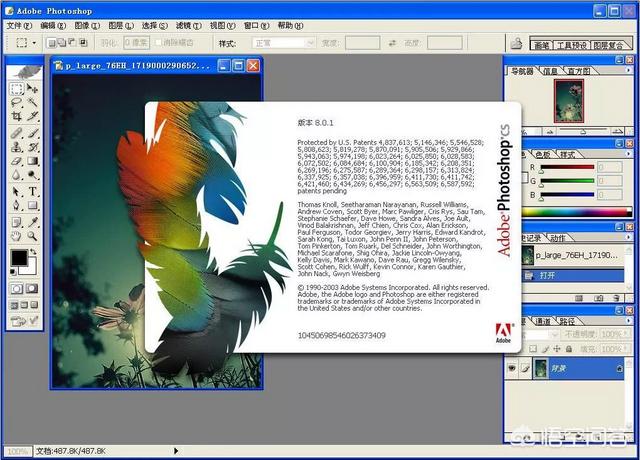Select the Brush tool
640x460 pixels.
32,133
